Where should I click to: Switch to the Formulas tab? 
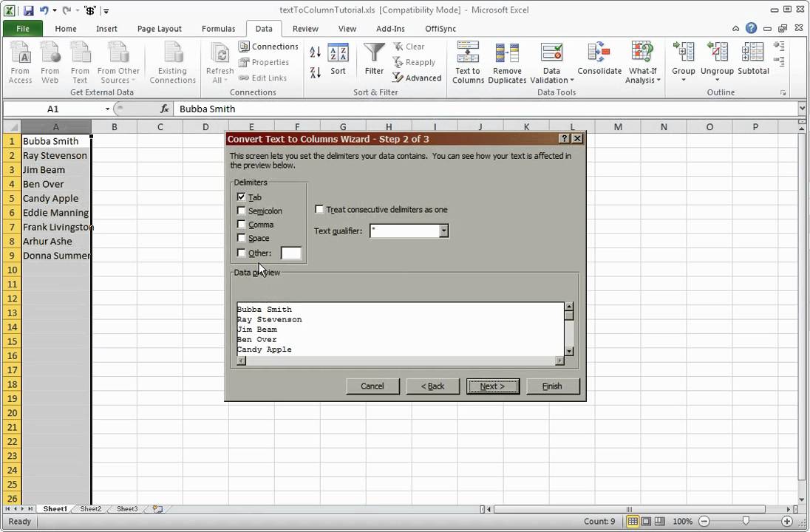point(219,28)
